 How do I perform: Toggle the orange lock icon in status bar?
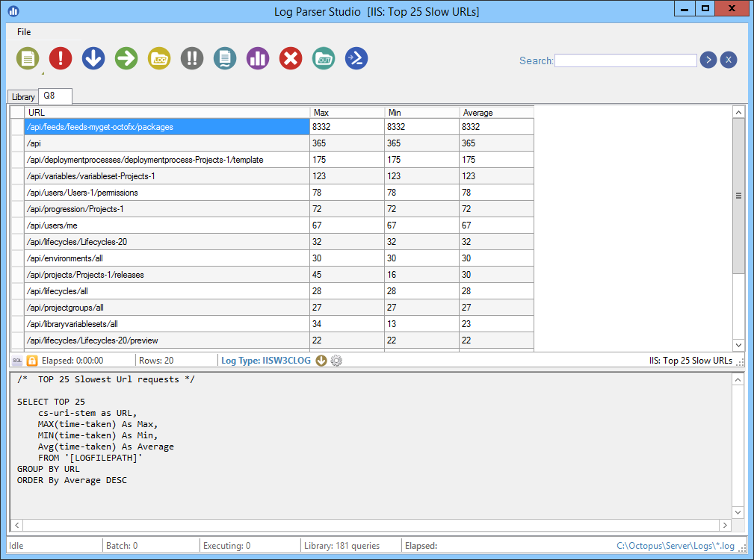32,361
